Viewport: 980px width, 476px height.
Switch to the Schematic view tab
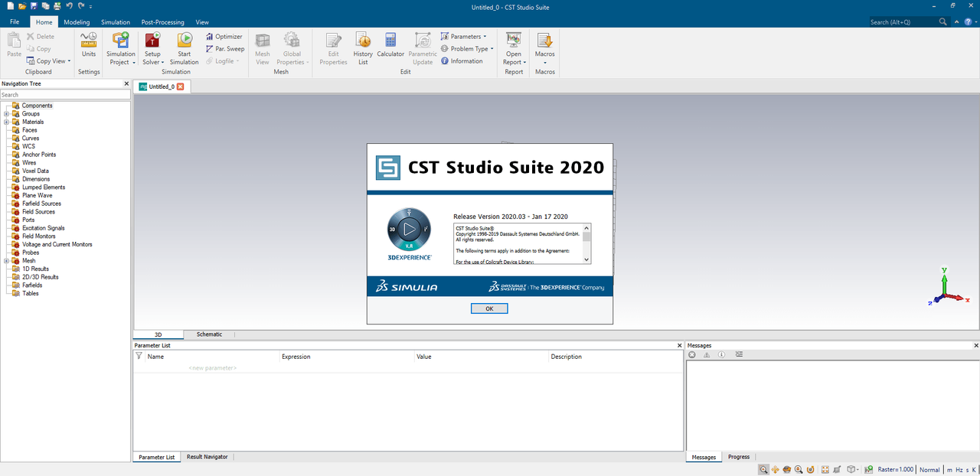click(x=209, y=334)
